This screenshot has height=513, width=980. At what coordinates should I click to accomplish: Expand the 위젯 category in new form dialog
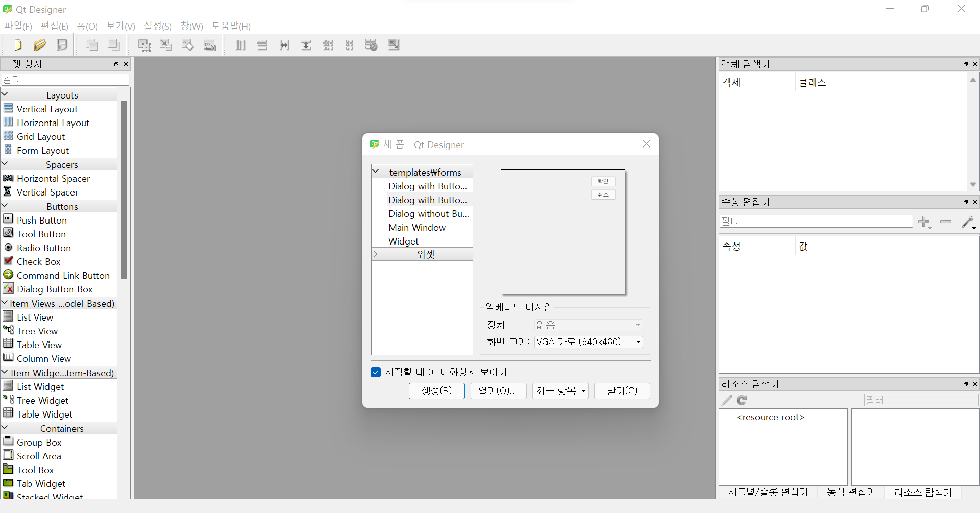coord(376,254)
